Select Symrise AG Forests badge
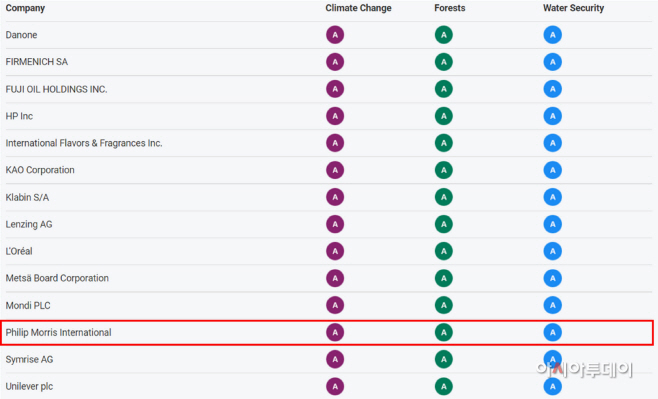This screenshot has width=658, height=399. 444,360
